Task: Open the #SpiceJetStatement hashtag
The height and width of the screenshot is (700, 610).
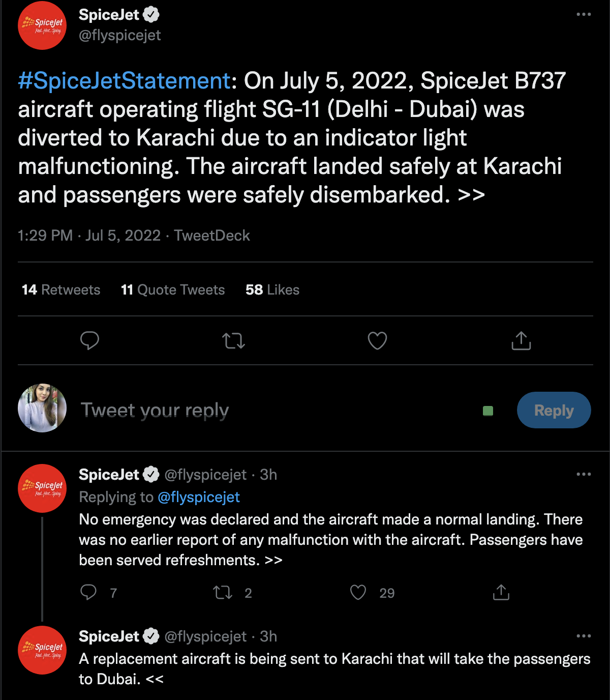Action: point(125,81)
